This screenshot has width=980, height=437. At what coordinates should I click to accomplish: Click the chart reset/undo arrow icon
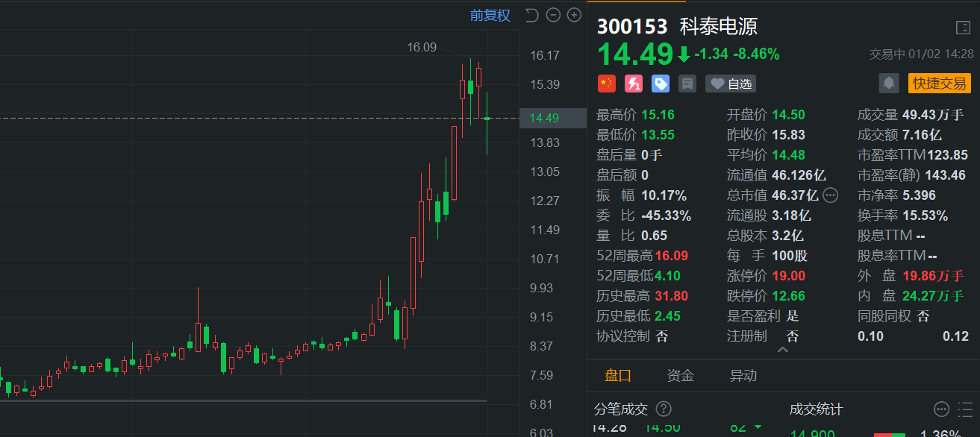click(x=531, y=15)
